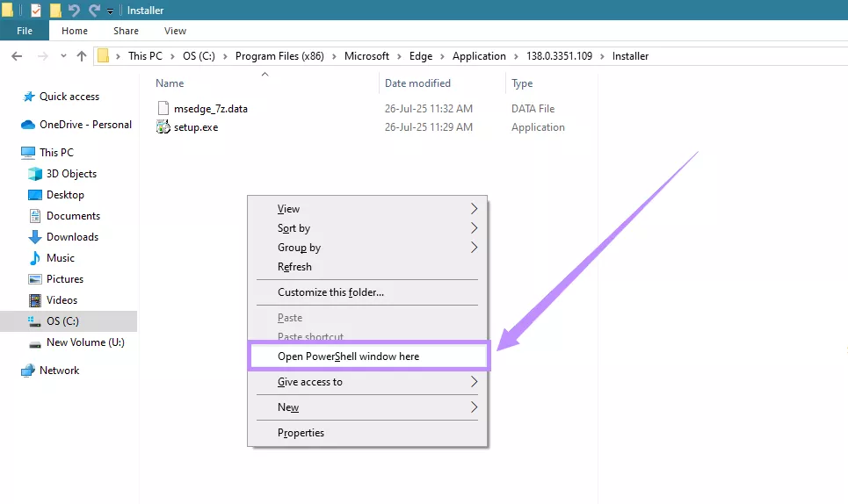
Task: Expand the chevron after Edge in the breadcrumb
Action: [442, 56]
